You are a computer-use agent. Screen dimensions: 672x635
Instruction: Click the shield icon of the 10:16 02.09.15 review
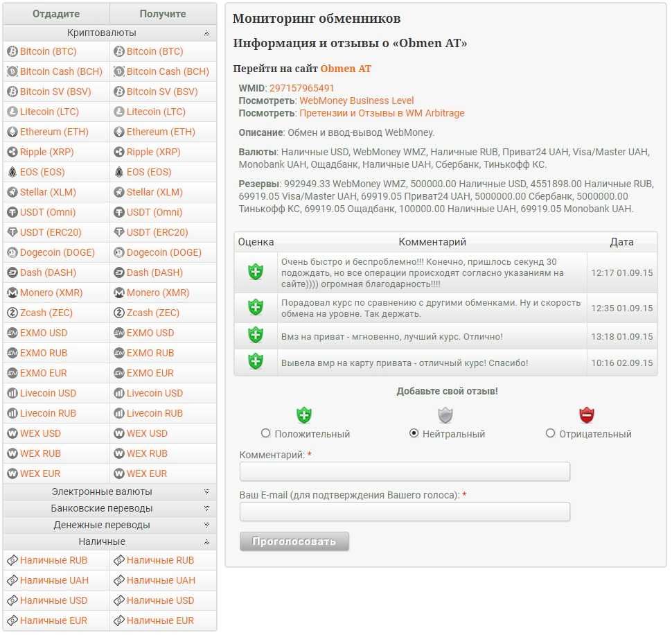(x=256, y=361)
